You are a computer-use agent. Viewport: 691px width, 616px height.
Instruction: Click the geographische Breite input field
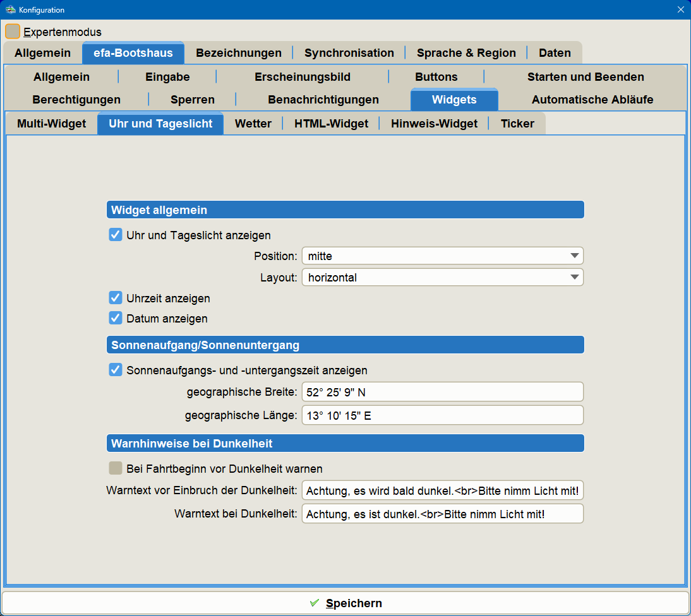pyautogui.click(x=442, y=392)
